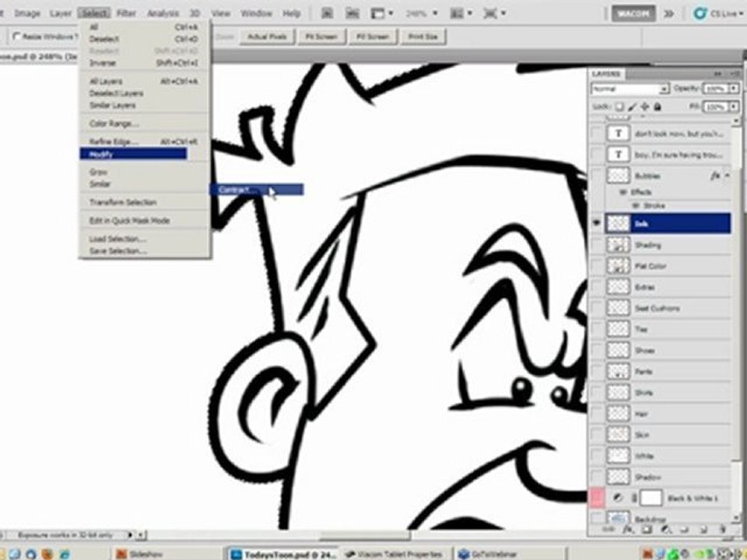This screenshot has height=560, width=747.
Task: Add layer mask from Layers panel footer
Action: click(x=647, y=529)
